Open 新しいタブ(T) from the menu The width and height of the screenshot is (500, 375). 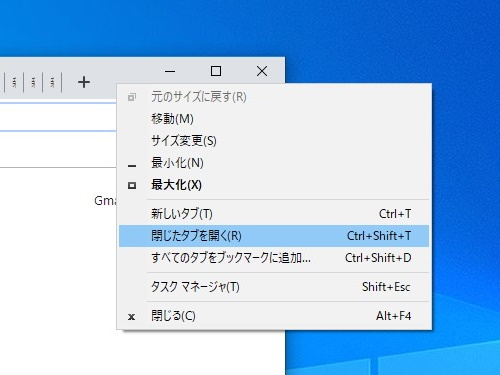[x=274, y=214]
